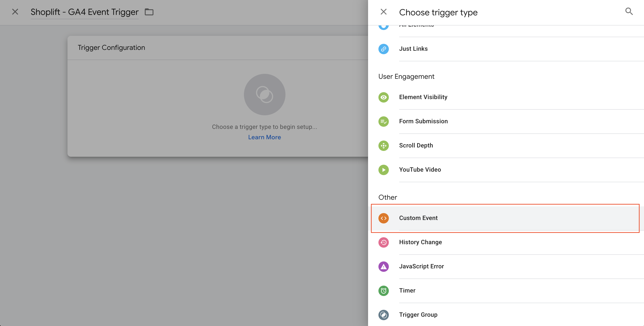Close the Choose trigger type panel
The image size is (644, 326).
pos(383,12)
